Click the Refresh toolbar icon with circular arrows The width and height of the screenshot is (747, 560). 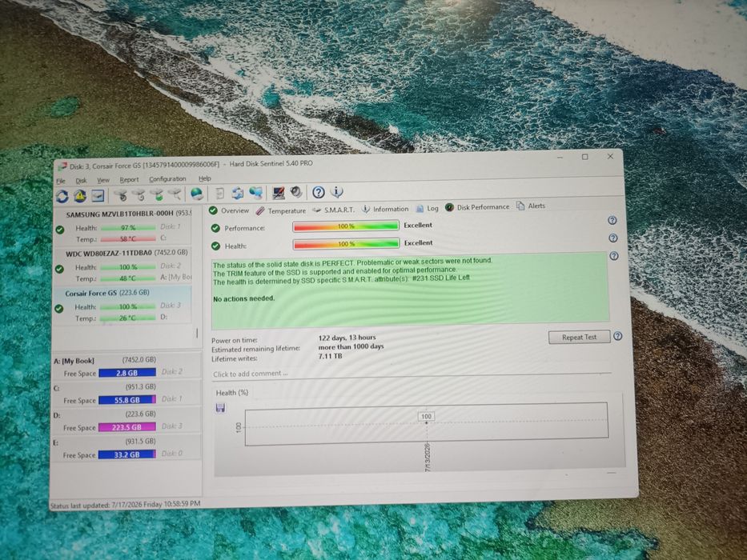(62, 196)
